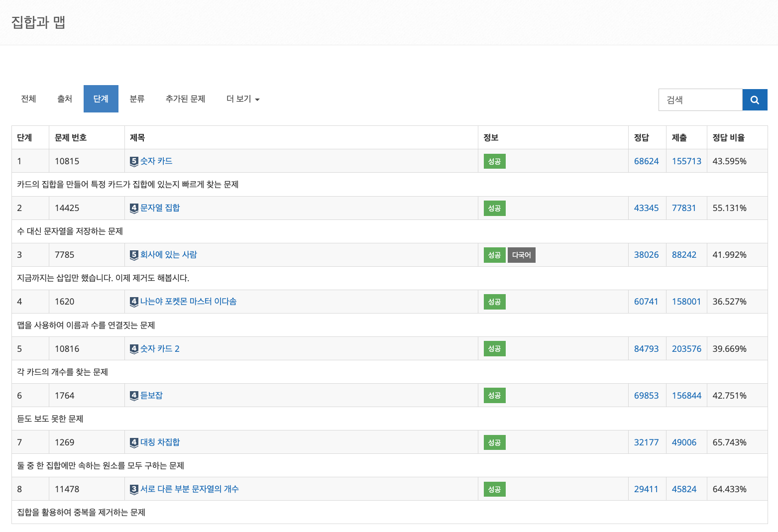Viewport: 778px width, 532px height.
Task: Expand the 더 보기 dropdown
Action: tap(242, 99)
